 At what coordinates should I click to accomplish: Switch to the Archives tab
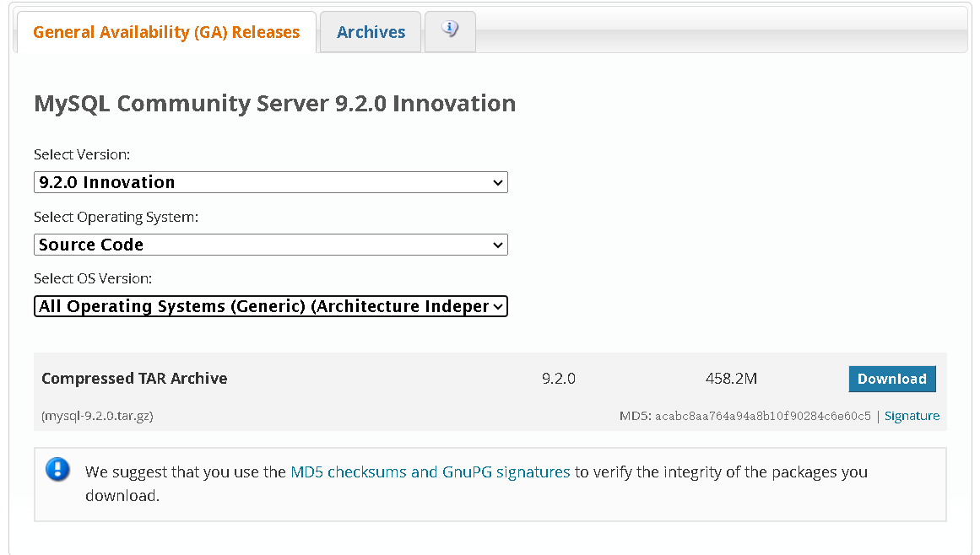[371, 32]
